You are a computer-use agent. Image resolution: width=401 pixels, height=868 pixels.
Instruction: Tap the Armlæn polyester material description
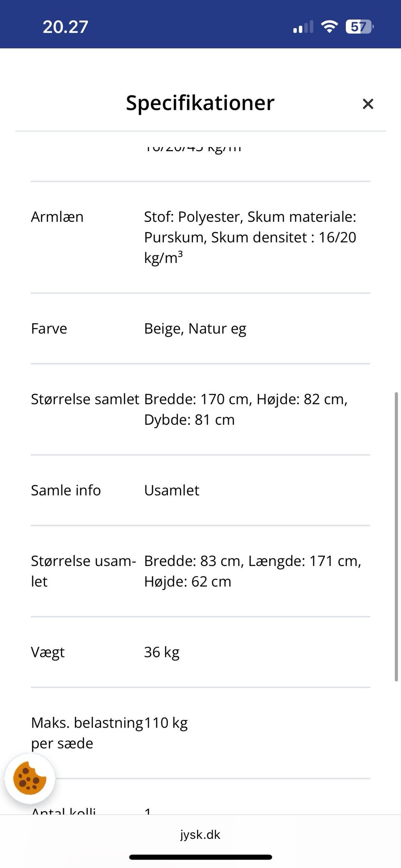pyautogui.click(x=250, y=237)
